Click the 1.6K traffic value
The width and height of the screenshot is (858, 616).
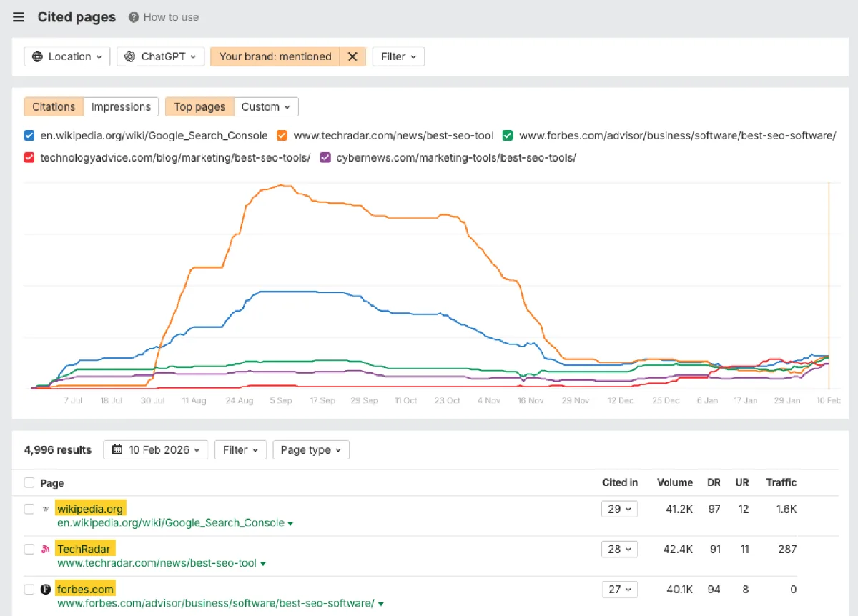pos(785,509)
